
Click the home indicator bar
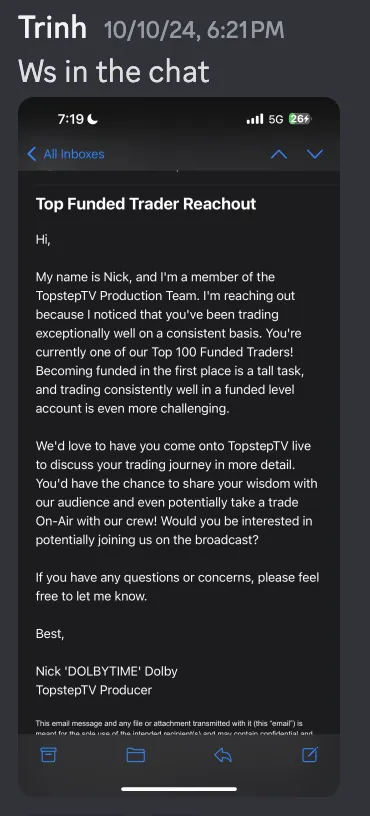tap(178, 789)
